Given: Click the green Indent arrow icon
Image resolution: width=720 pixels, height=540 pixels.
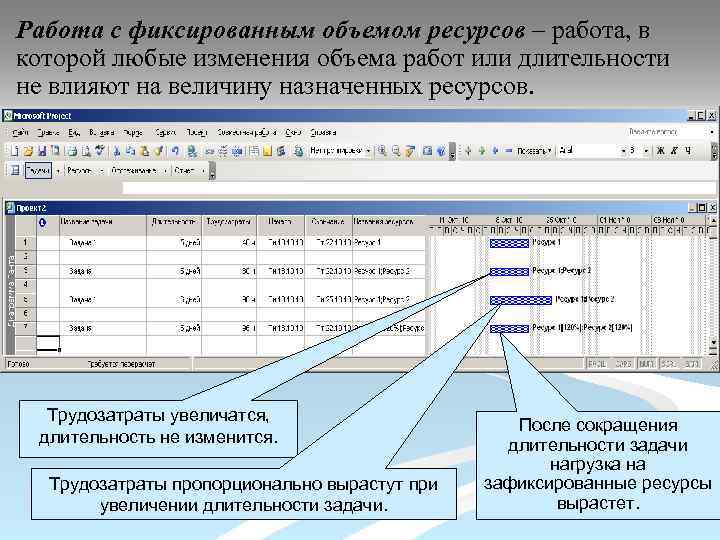Looking at the screenshot, I should tap(482, 151).
